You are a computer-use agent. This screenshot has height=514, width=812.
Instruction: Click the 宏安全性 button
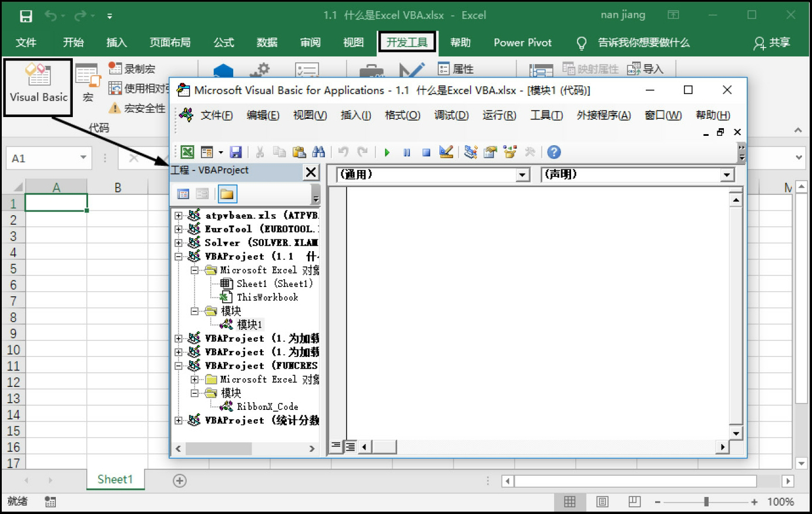[x=137, y=108]
